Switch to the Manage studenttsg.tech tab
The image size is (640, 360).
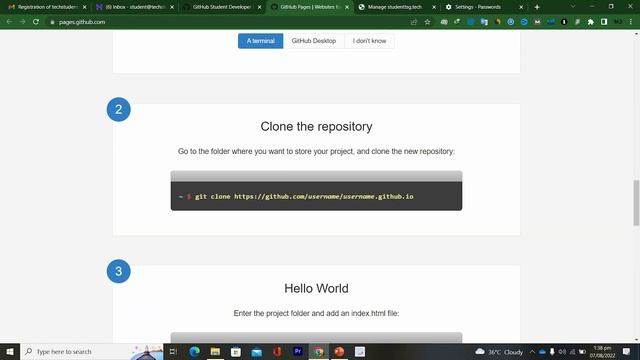tap(396, 7)
